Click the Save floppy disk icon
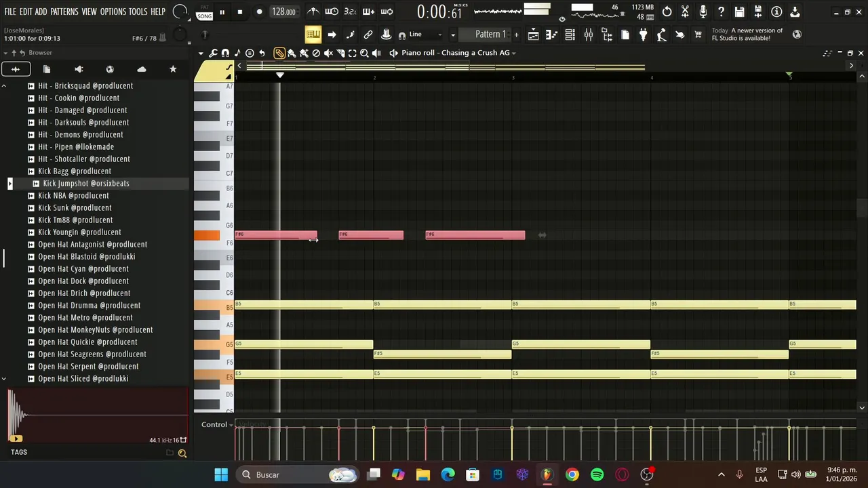 click(x=740, y=12)
